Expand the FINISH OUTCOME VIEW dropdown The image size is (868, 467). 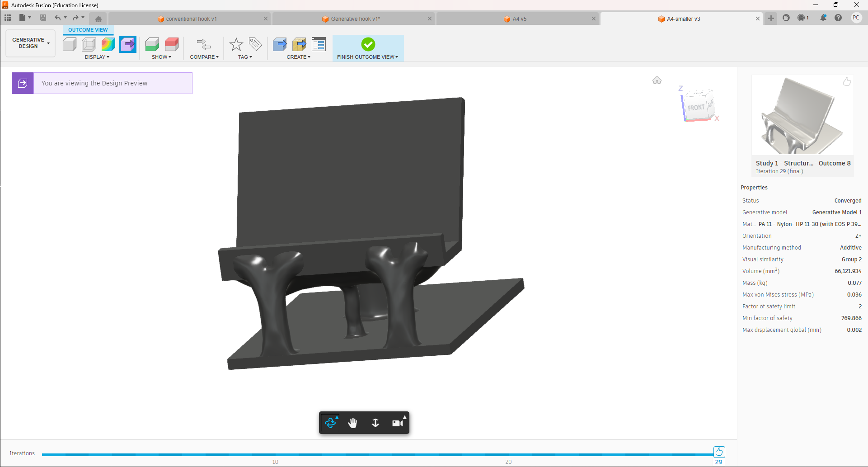pos(368,57)
